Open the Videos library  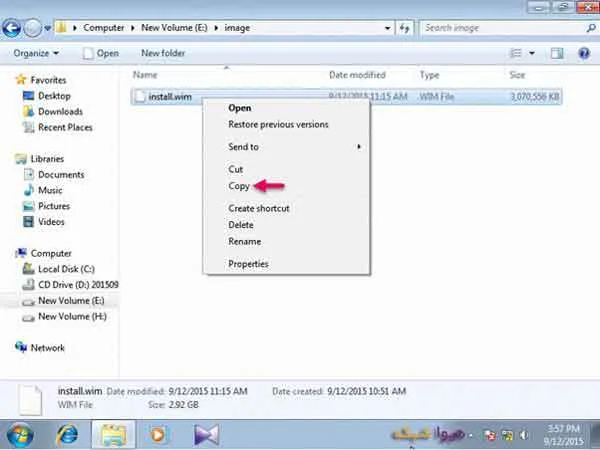51,222
